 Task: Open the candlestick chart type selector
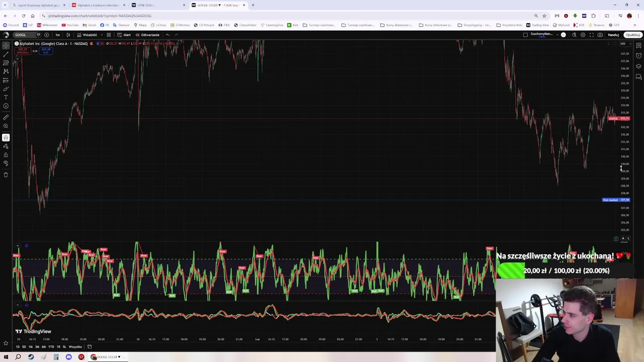(68, 35)
